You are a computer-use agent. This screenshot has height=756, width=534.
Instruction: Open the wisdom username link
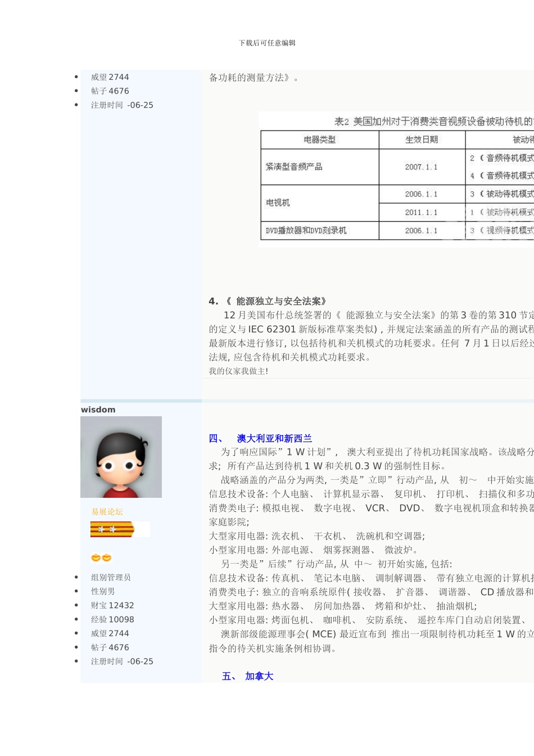[98, 409]
